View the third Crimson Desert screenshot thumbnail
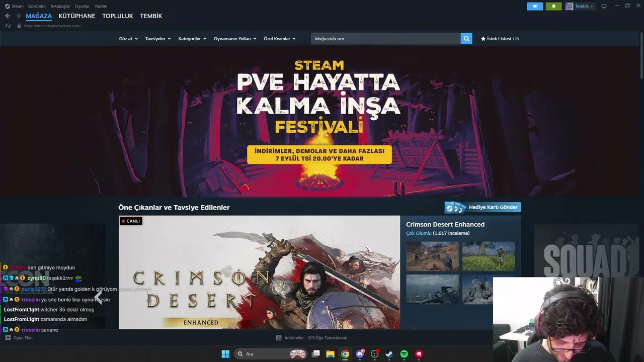The height and width of the screenshot is (362, 644). coord(433,289)
